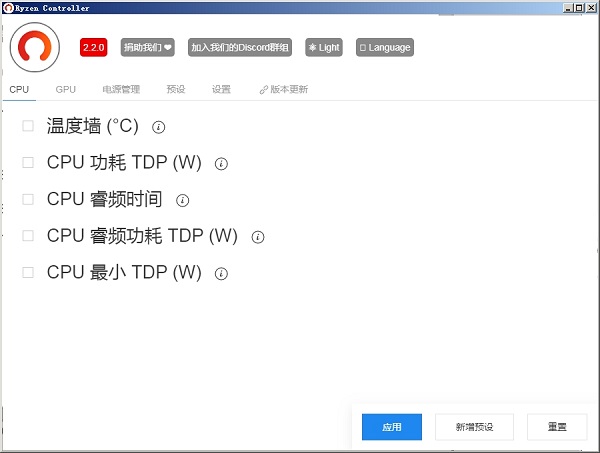Click the title bar Ryzen Controller icon
Viewport: 600px width, 453px height.
(8, 8)
